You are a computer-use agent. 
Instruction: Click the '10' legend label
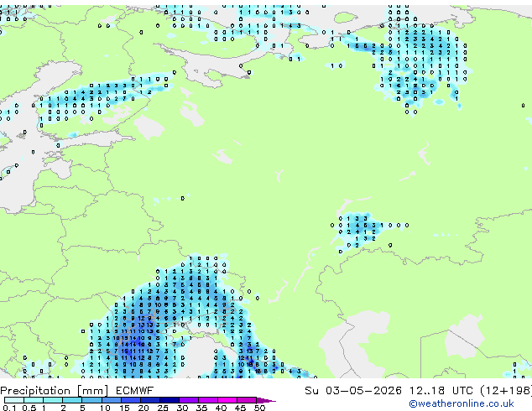click(105, 408)
